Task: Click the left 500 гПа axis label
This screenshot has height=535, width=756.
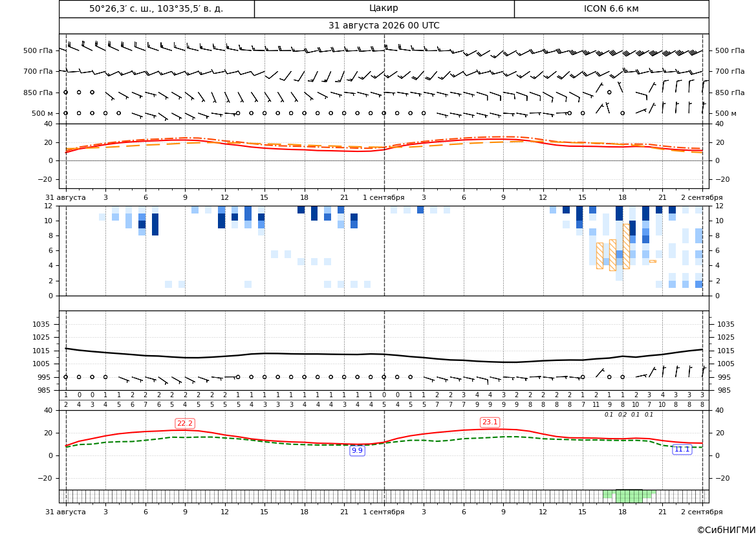Action: pos(38,50)
